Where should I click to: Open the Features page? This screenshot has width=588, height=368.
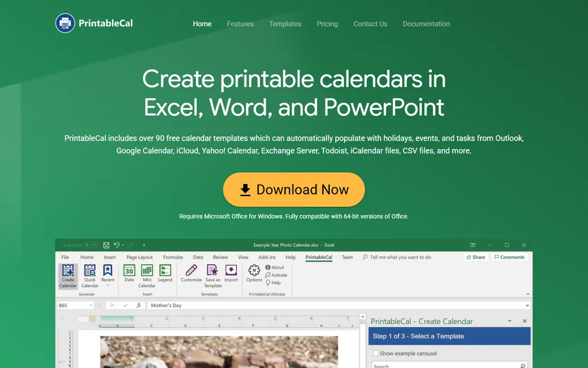tap(240, 24)
